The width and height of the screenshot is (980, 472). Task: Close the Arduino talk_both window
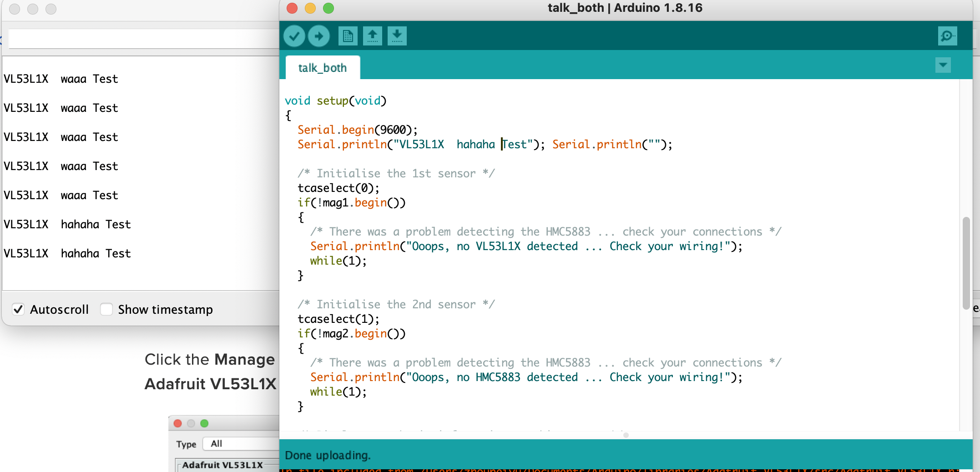click(292, 8)
